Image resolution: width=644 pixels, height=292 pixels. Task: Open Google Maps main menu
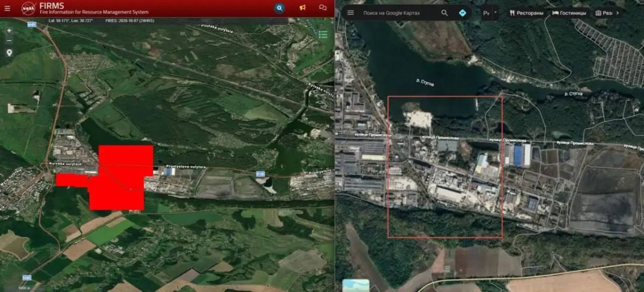click(350, 13)
